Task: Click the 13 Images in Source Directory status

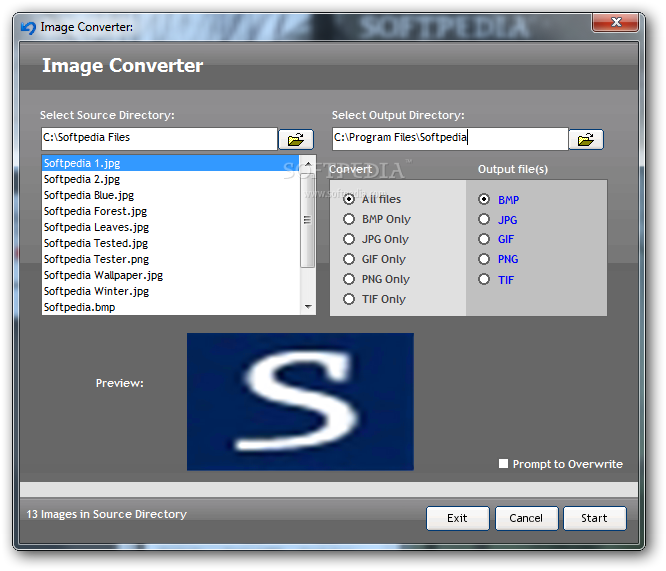Action: click(107, 514)
